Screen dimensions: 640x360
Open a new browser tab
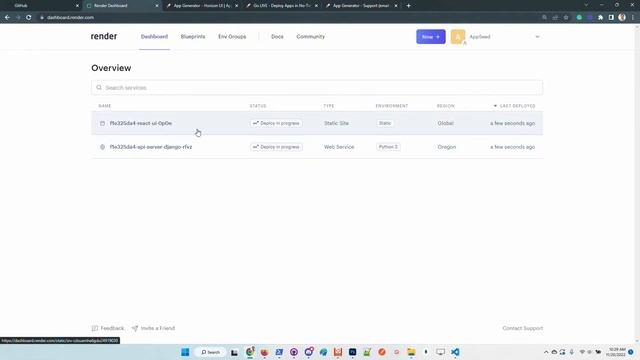408,6
